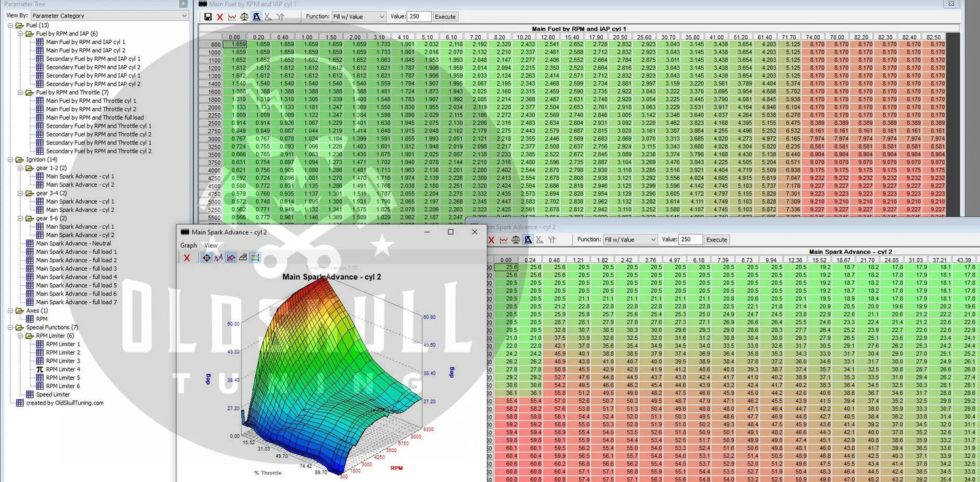980x482 pixels.
Task: Collapse the Ignition (14) tree folder
Action: (x=11, y=160)
